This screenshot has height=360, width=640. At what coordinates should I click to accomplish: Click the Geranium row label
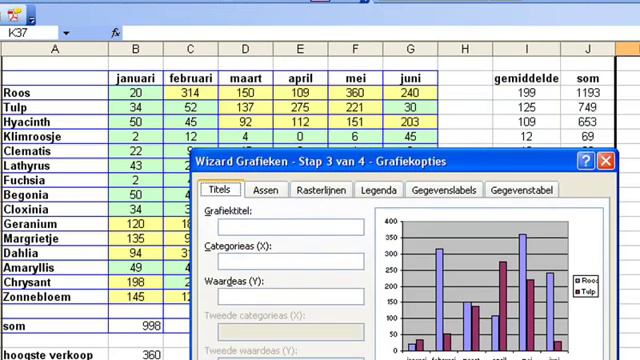[x=55, y=224]
